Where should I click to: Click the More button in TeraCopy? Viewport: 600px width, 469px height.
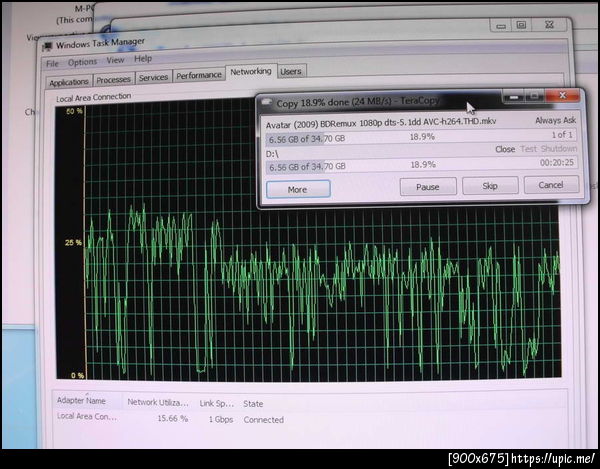click(x=298, y=189)
